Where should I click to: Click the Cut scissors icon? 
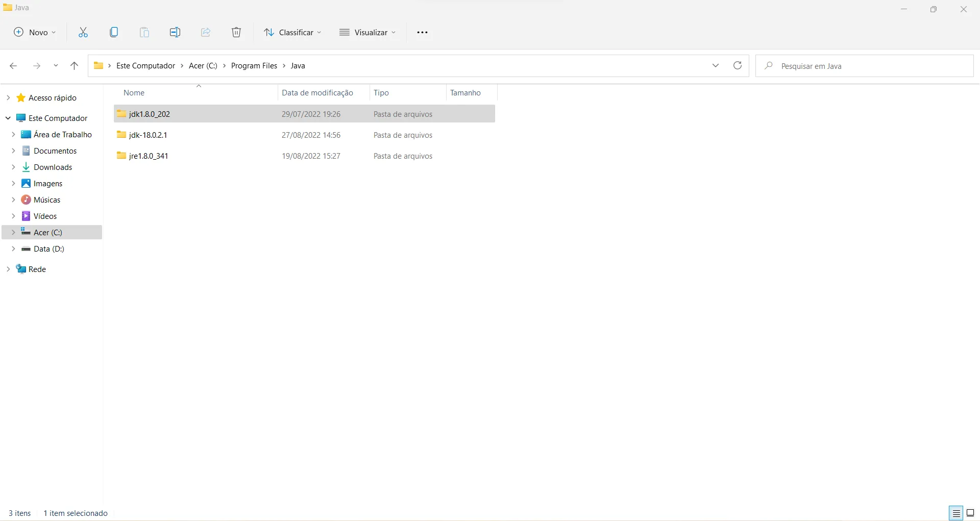(83, 33)
